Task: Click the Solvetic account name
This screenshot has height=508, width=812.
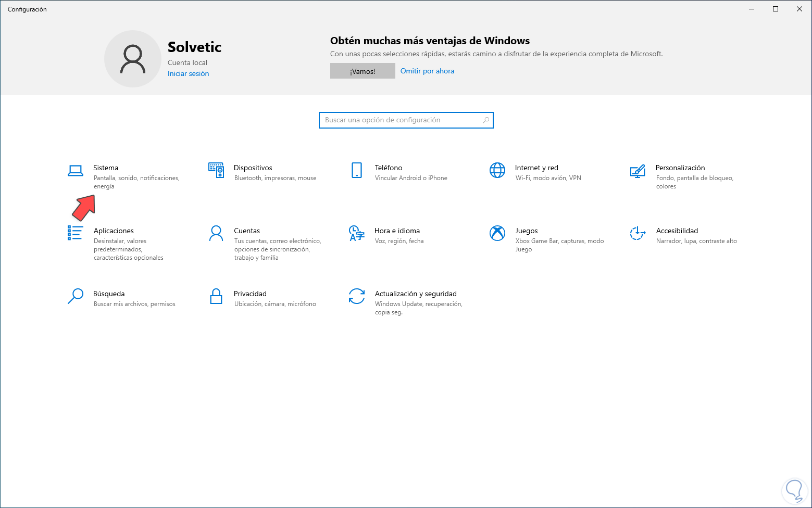Action: [x=194, y=47]
